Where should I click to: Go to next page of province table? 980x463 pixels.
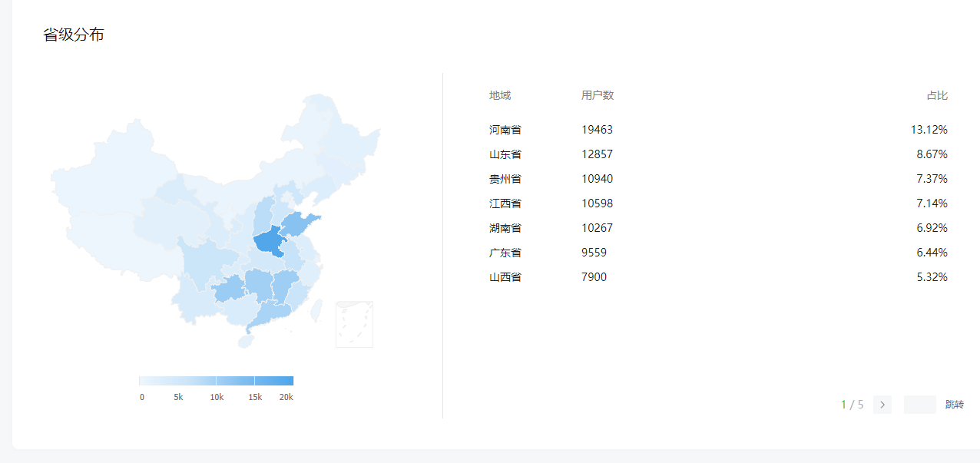point(882,405)
